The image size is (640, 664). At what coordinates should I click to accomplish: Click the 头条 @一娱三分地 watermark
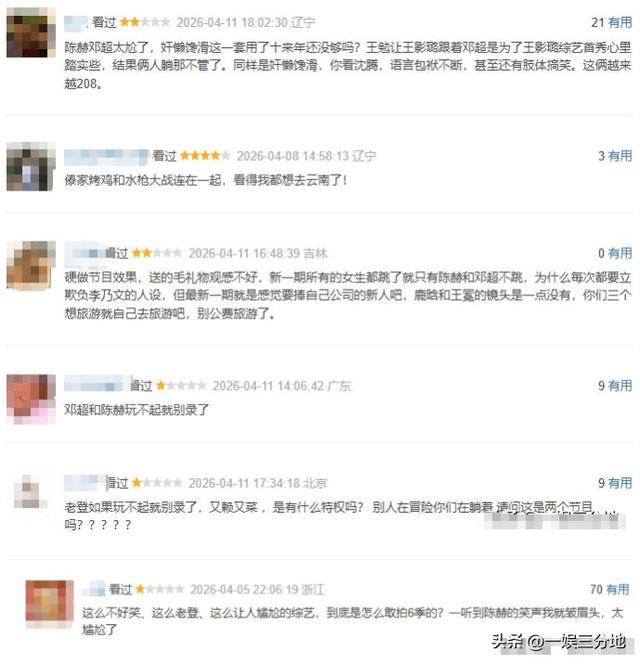point(558,642)
